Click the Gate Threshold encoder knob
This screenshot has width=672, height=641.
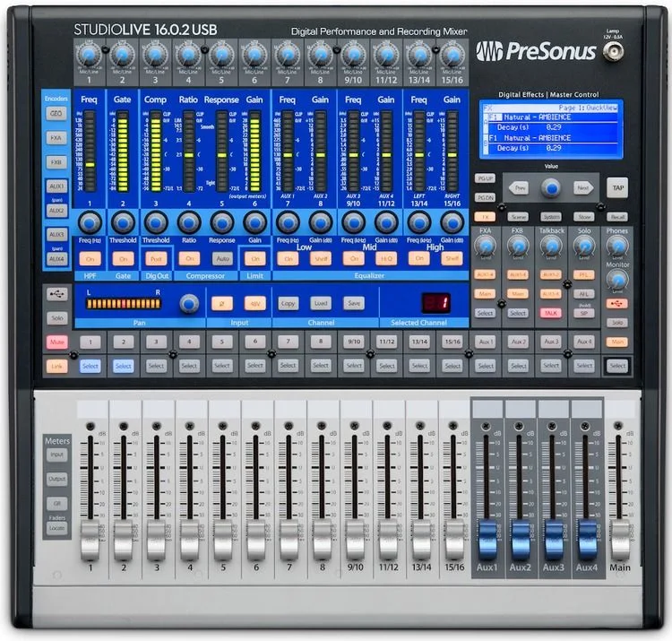[123, 222]
